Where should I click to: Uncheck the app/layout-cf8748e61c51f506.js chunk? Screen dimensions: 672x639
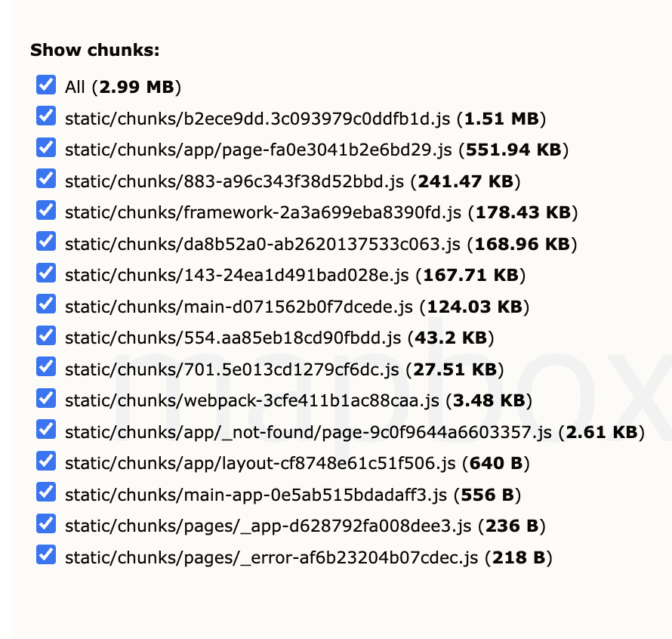pos(46,461)
